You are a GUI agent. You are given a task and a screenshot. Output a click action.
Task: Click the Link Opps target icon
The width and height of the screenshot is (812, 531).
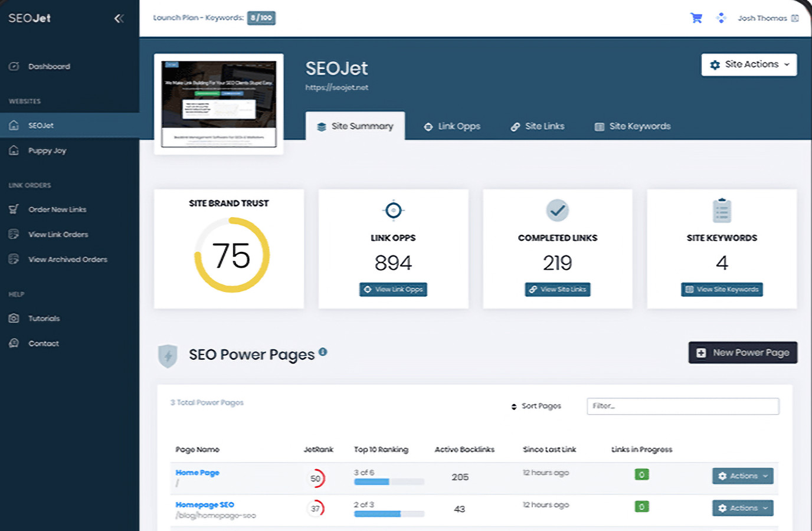[393, 210]
